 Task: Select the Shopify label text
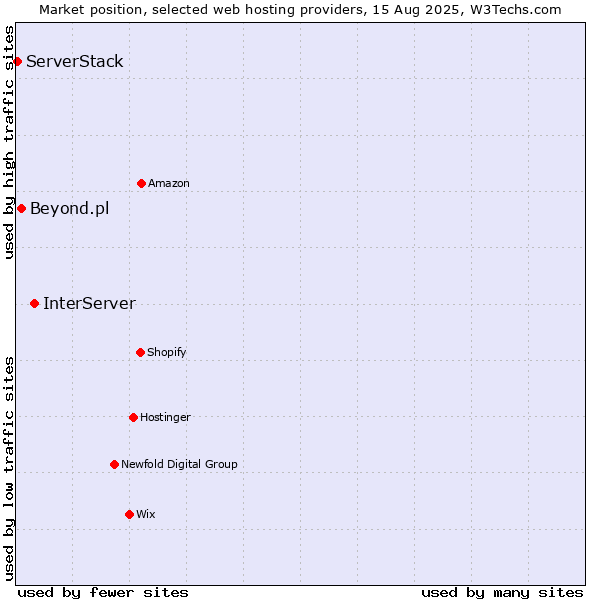click(166, 352)
